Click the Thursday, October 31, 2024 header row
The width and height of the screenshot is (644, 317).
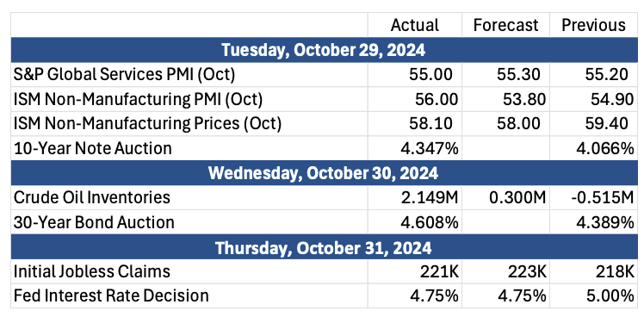click(x=324, y=247)
